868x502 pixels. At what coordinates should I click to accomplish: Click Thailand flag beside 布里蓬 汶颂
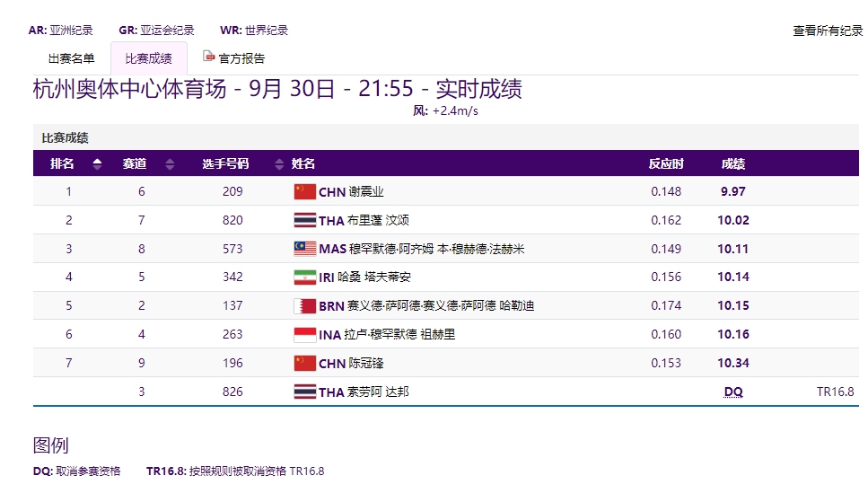305,220
